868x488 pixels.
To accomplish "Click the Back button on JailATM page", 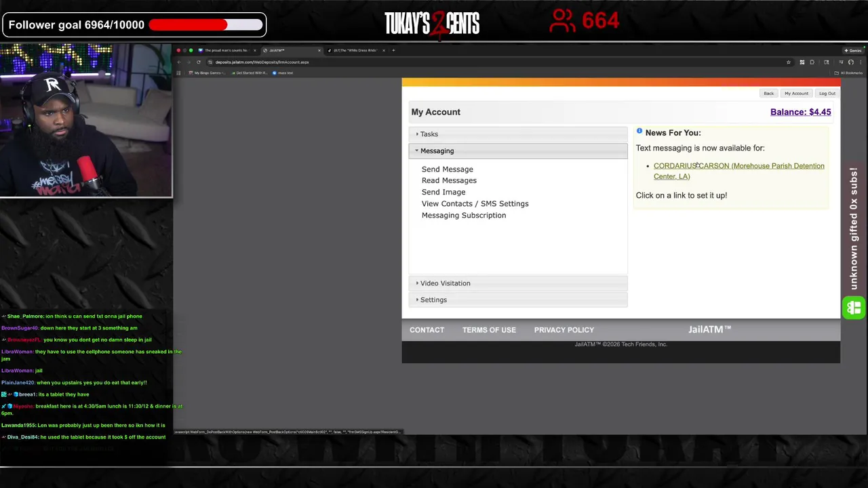I will click(x=768, y=94).
